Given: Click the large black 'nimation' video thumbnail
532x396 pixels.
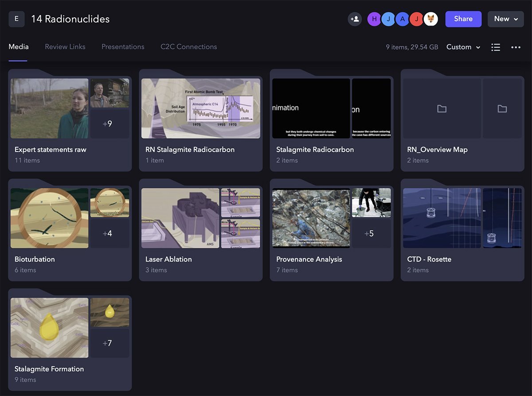Looking at the screenshot, I should point(311,109).
